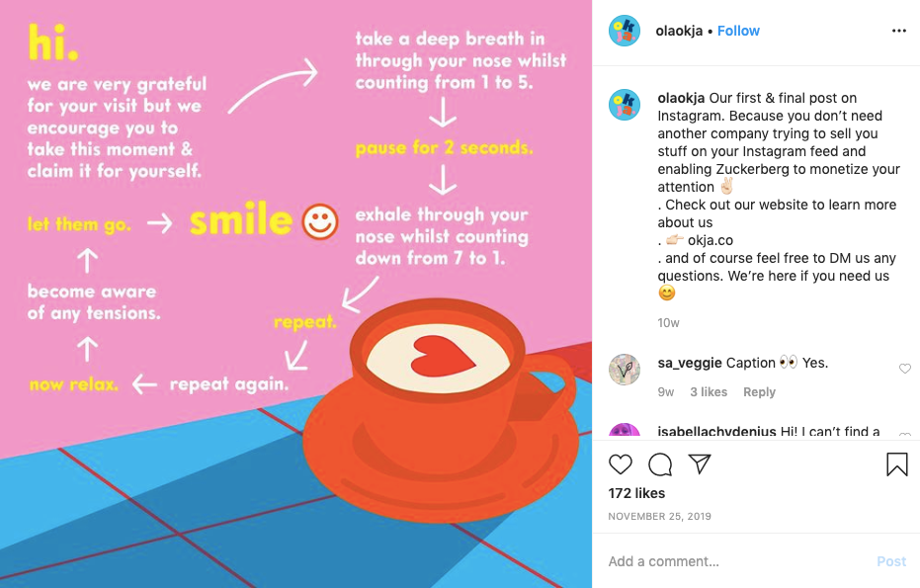
Task: Open the November 25, 2019 timestamp link
Action: click(x=659, y=517)
